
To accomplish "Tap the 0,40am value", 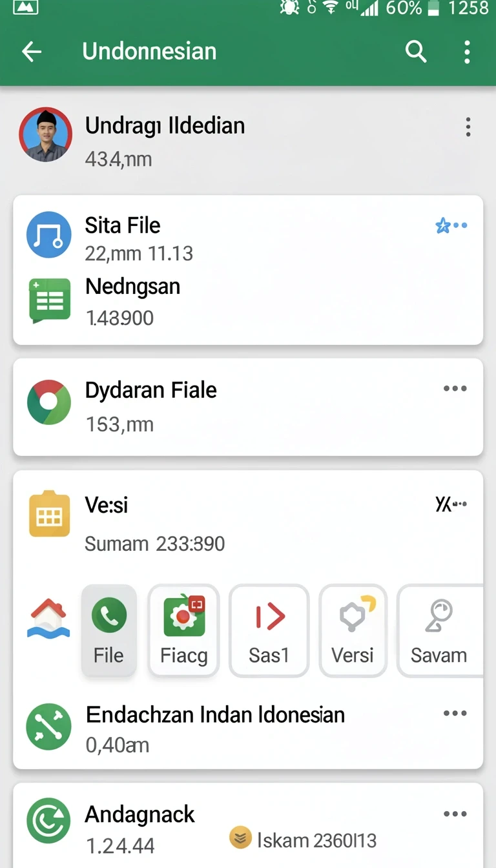I will [x=118, y=745].
